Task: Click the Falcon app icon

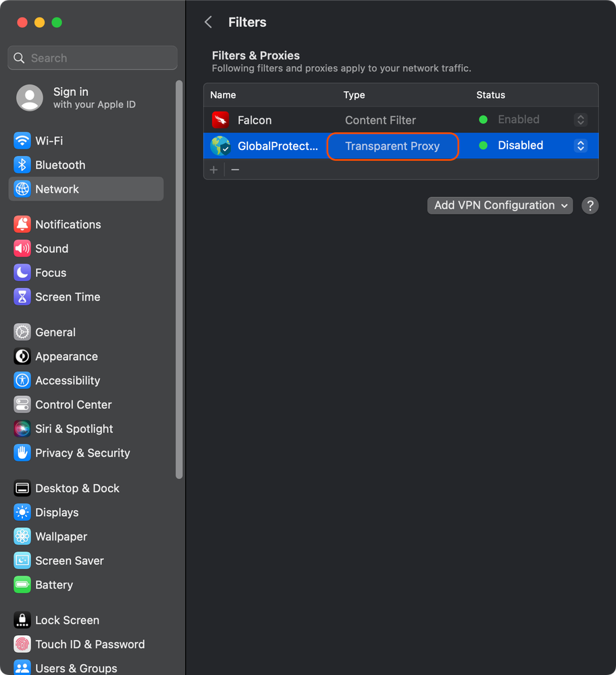Action: 220,120
